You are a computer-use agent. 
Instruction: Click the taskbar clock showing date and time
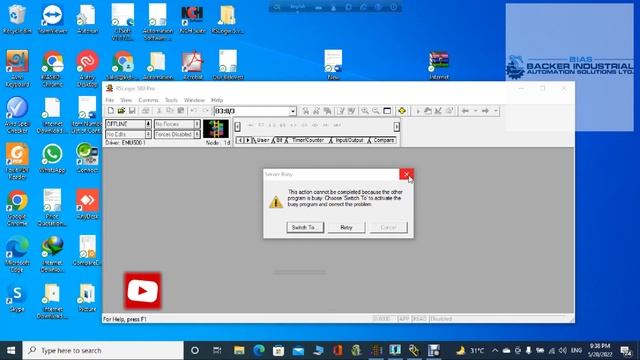click(600, 350)
